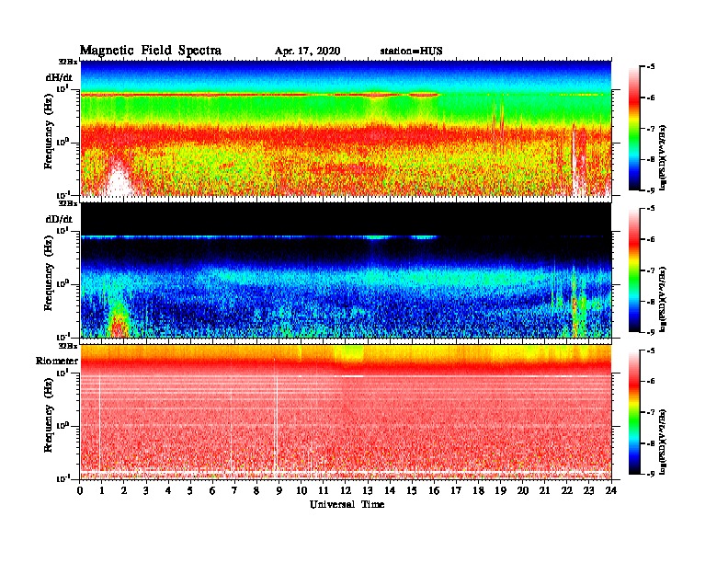Click the "-8" tick on dH/dt color scale
728x563 pixels.
[x=651, y=159]
